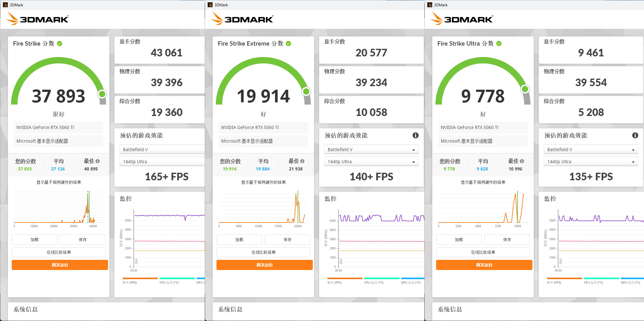Click the 物理分数 value 39 396
Viewport: 644px width, 321px height.
(x=167, y=82)
